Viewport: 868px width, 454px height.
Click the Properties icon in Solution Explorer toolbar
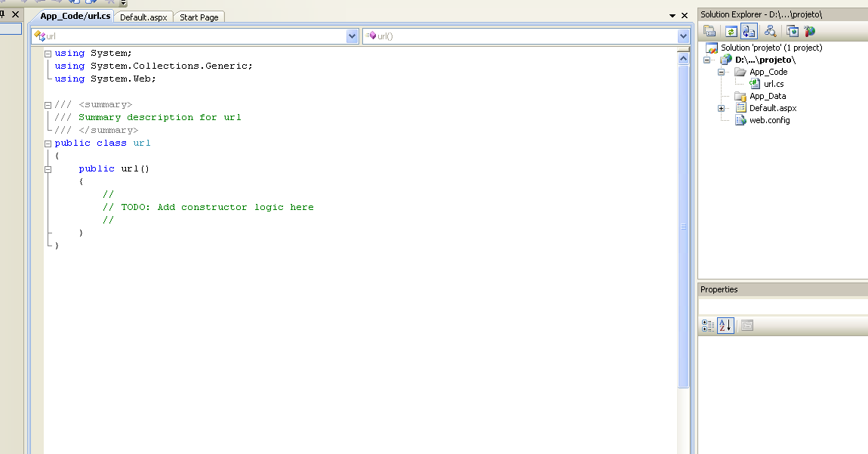709,31
